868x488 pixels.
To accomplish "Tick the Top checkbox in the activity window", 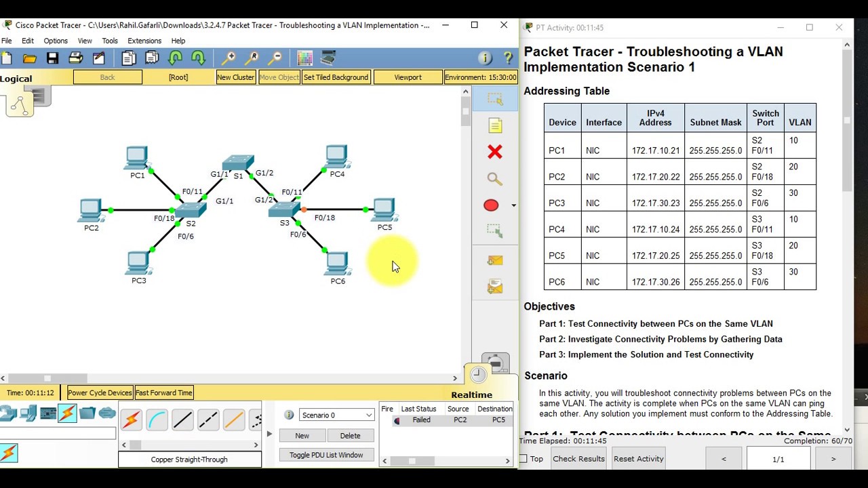I will 523,459.
